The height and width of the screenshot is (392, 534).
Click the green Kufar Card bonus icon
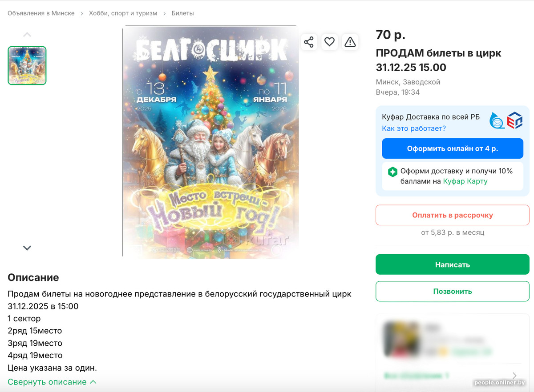(x=392, y=172)
